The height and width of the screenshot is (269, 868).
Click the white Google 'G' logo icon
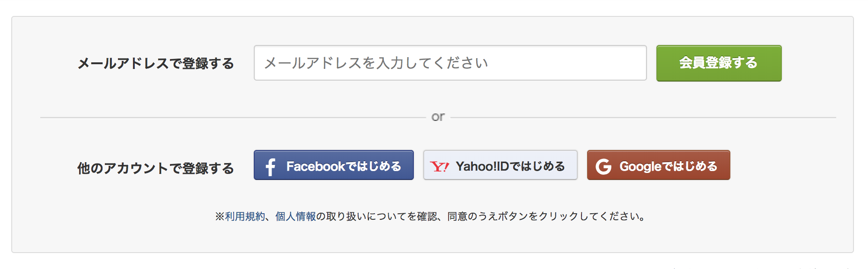tap(603, 166)
